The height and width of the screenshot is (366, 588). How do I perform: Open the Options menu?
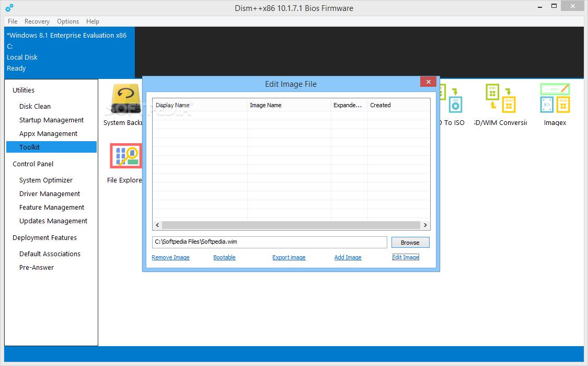pyautogui.click(x=68, y=21)
